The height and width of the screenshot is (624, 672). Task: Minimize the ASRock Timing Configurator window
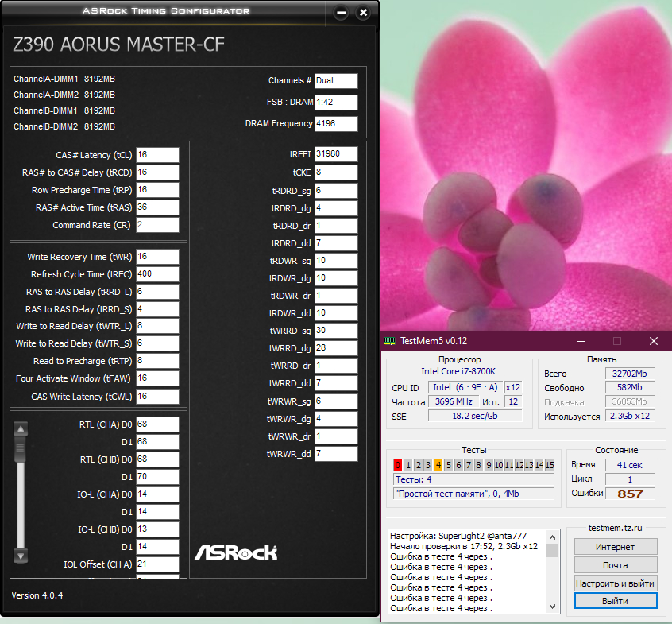(x=341, y=13)
